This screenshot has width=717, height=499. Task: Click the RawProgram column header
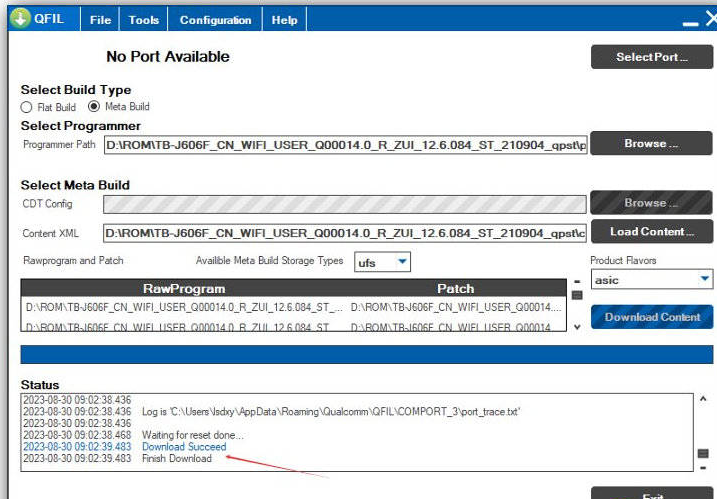coord(184,289)
